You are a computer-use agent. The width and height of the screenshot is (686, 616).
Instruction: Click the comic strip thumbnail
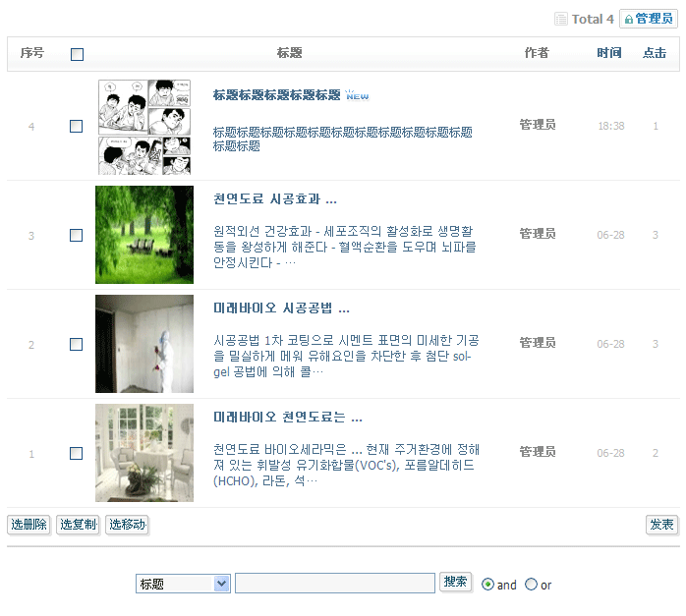point(144,127)
